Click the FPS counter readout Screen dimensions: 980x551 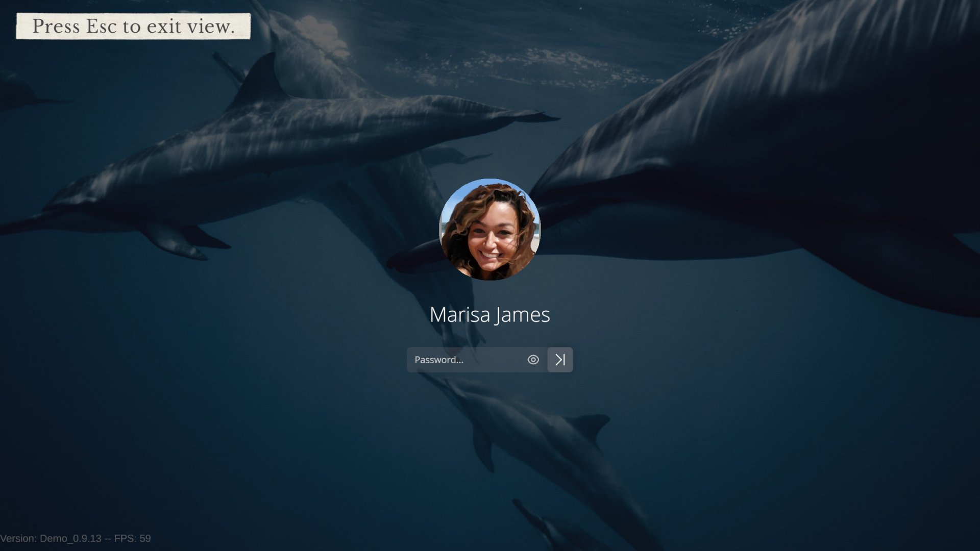[132, 538]
